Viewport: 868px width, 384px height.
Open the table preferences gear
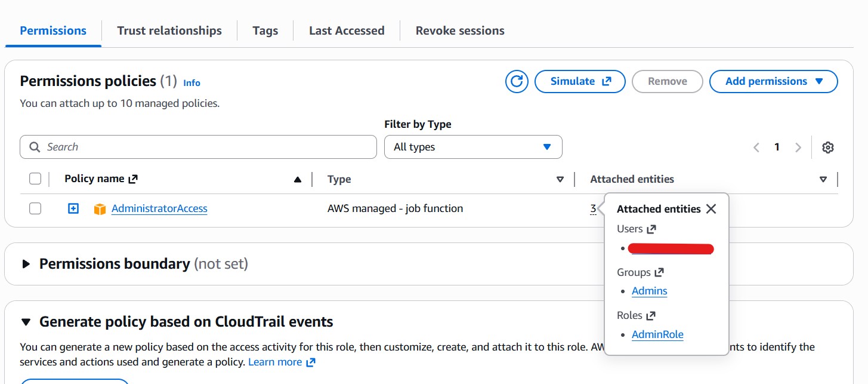coord(828,147)
